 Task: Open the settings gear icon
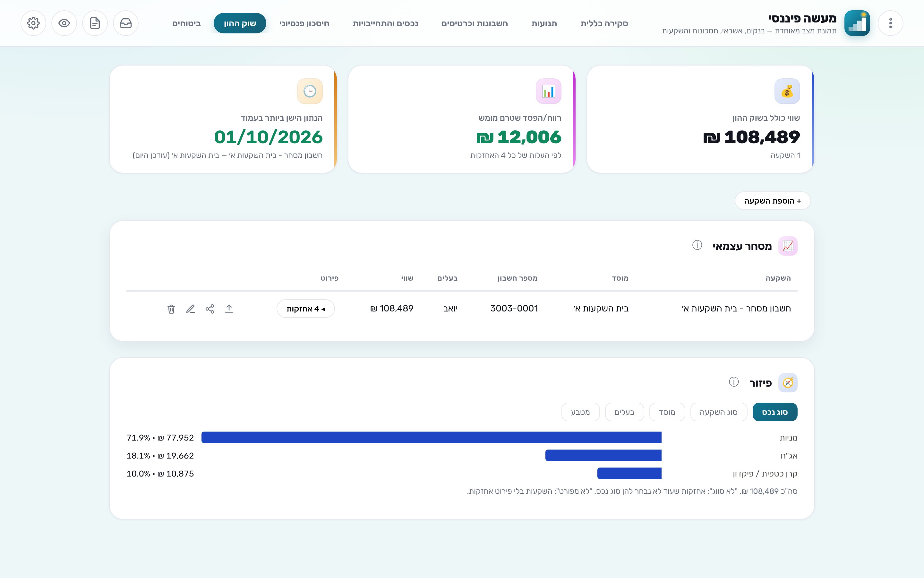33,23
